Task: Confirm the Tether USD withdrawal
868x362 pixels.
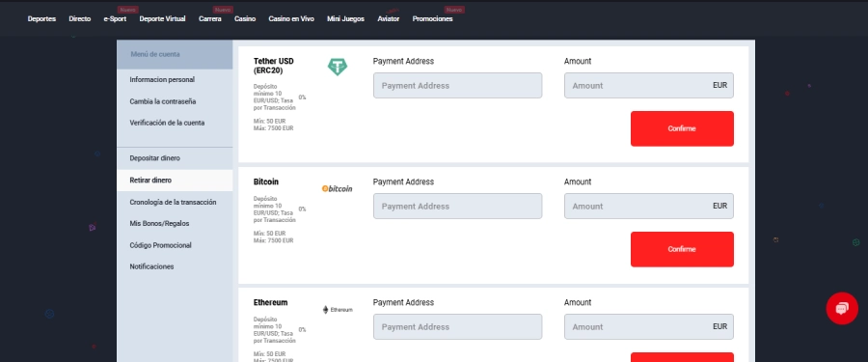Action: click(x=682, y=128)
